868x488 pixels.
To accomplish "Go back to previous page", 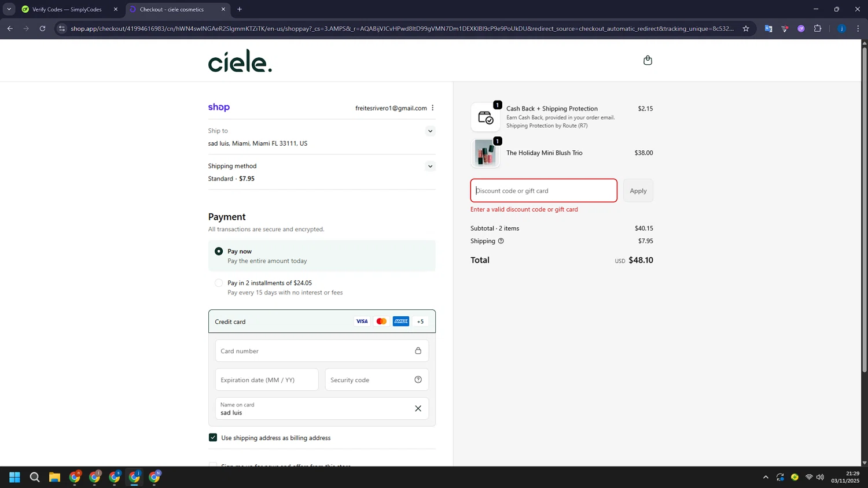I will click(x=10, y=28).
